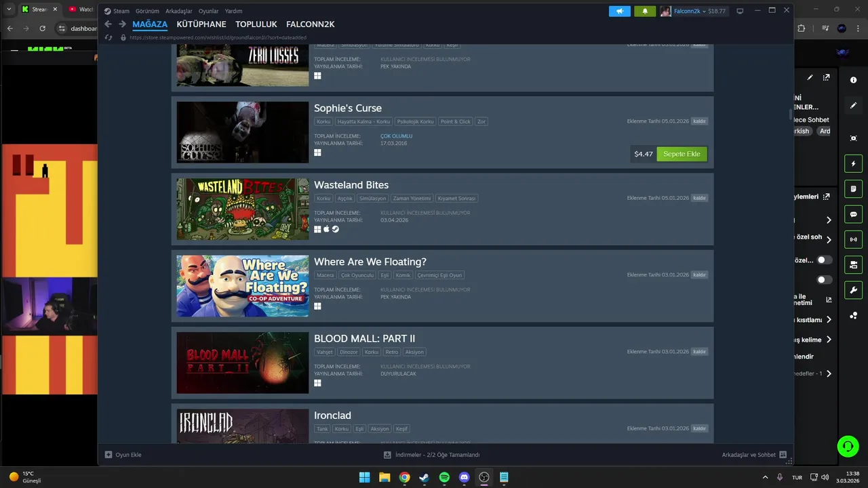Select the Zaman Yönetimi tag
The height and width of the screenshot is (488, 868).
(x=412, y=199)
